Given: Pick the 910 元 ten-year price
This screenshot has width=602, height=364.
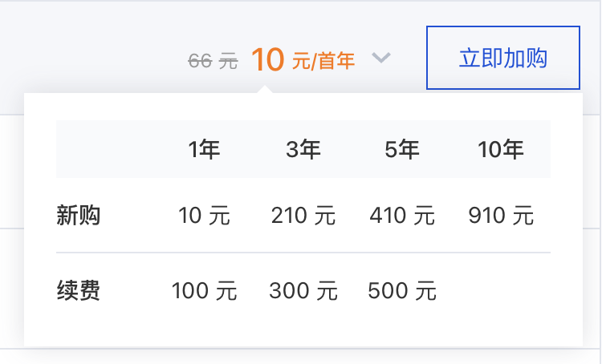Looking at the screenshot, I should (x=501, y=216).
